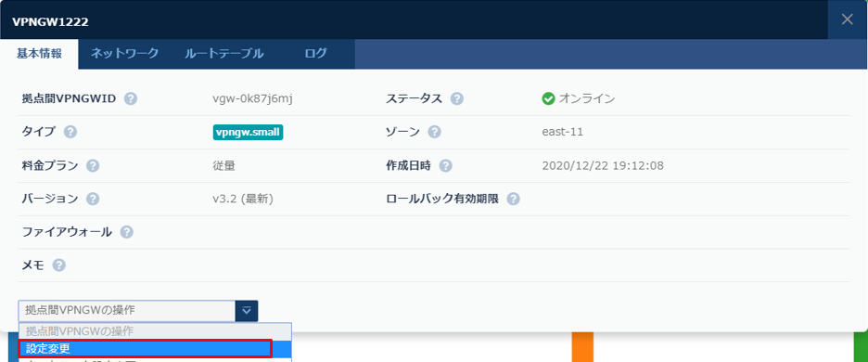Click the 拠点間VPNGWの操作 dropdown arrow

point(247,311)
